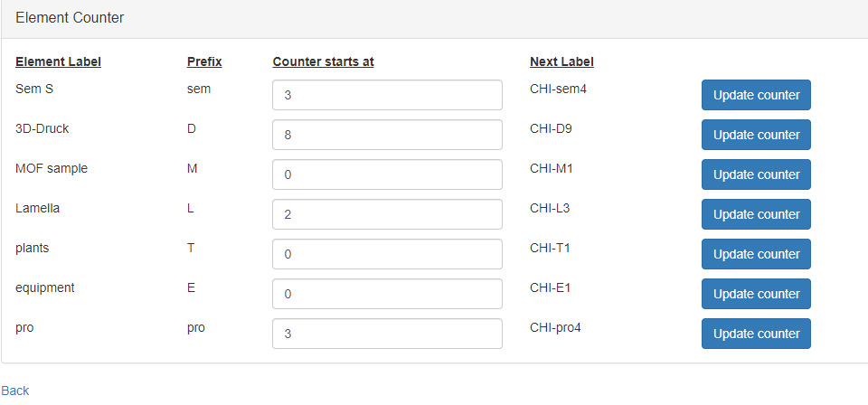Click the 3D-Druck counter field showing 8
The image size is (868, 405).
387,135
